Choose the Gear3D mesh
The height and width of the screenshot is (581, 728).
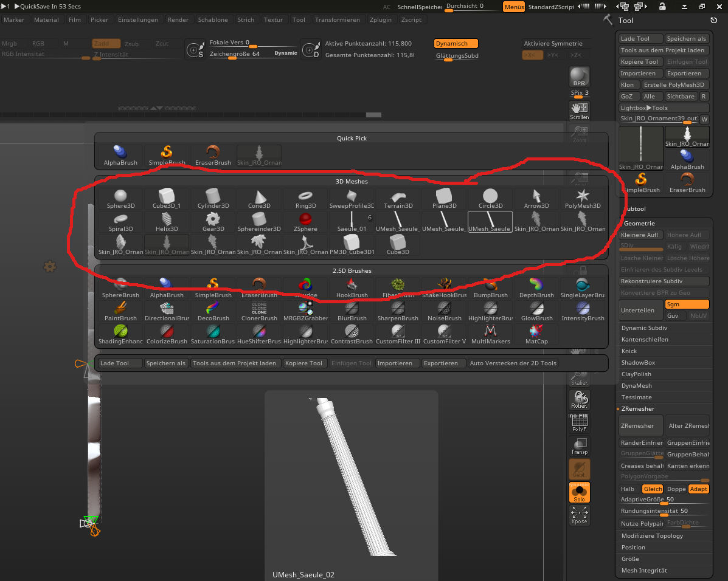pos(213,222)
